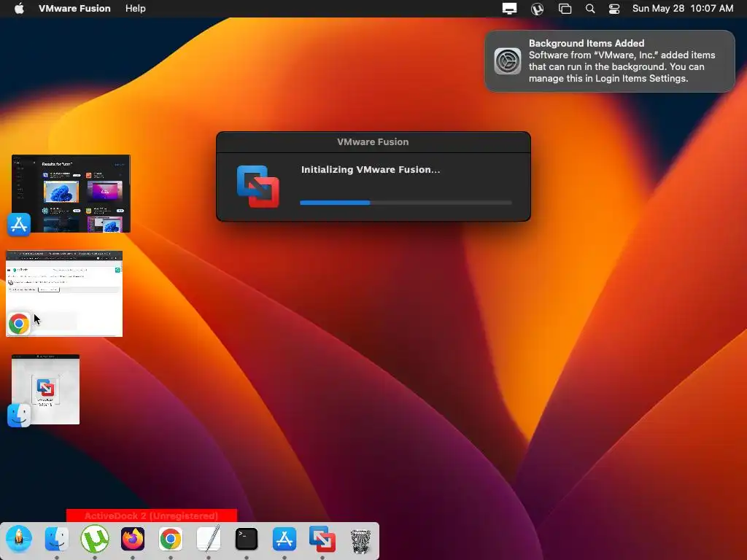
Task: Click the VMware Fusion dialog title
Action: click(x=373, y=142)
